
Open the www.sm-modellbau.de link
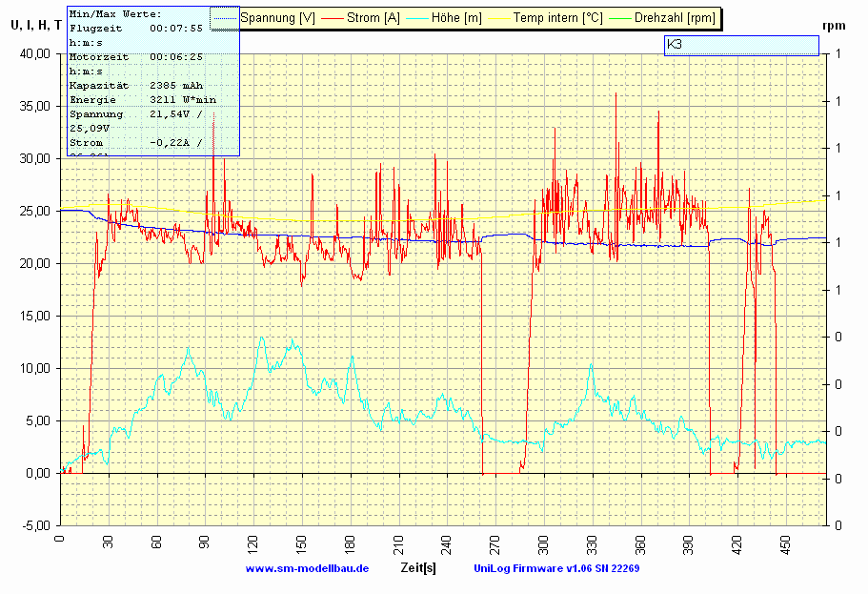[x=307, y=568]
